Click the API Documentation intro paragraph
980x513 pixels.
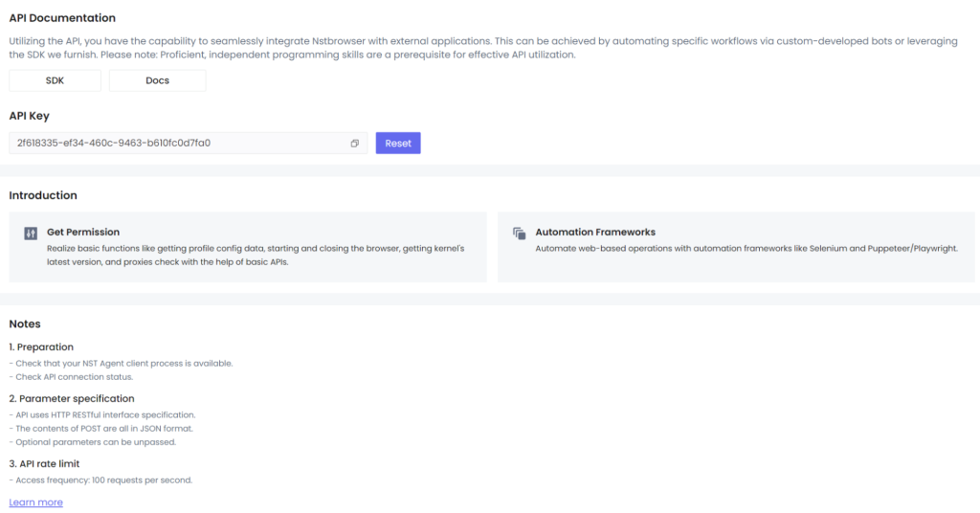tap(483, 48)
